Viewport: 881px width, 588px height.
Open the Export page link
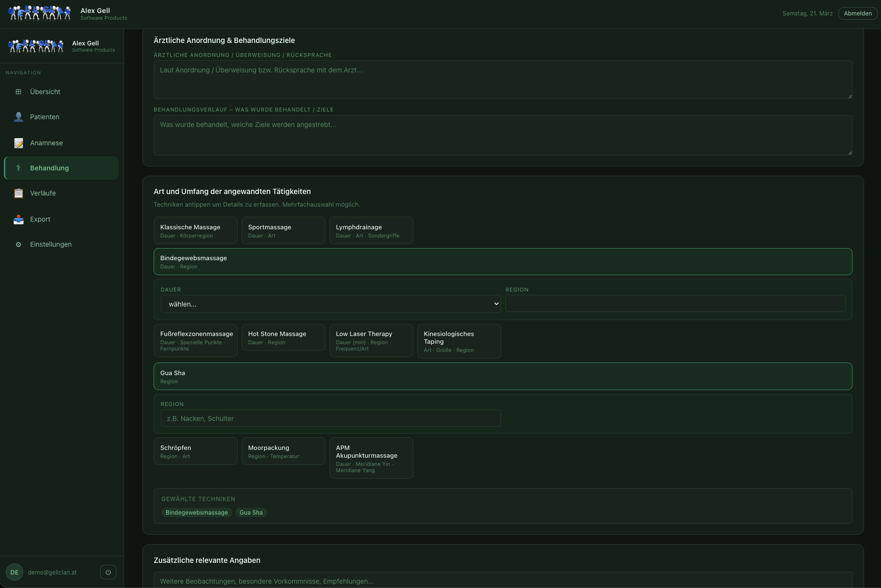coord(61,219)
